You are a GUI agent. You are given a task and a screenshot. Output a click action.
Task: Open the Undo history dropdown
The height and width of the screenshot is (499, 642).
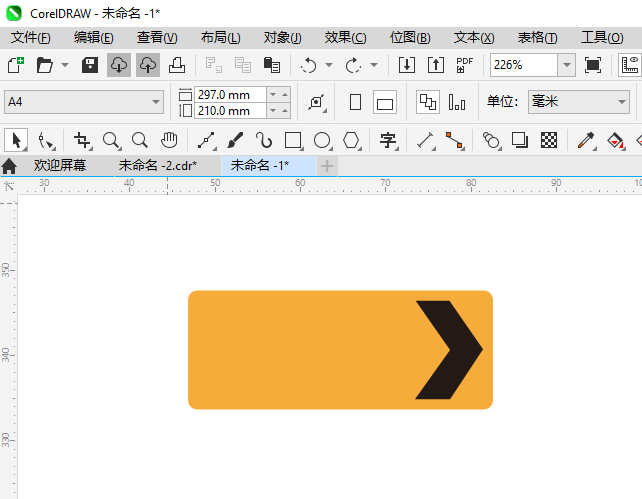coord(329,65)
